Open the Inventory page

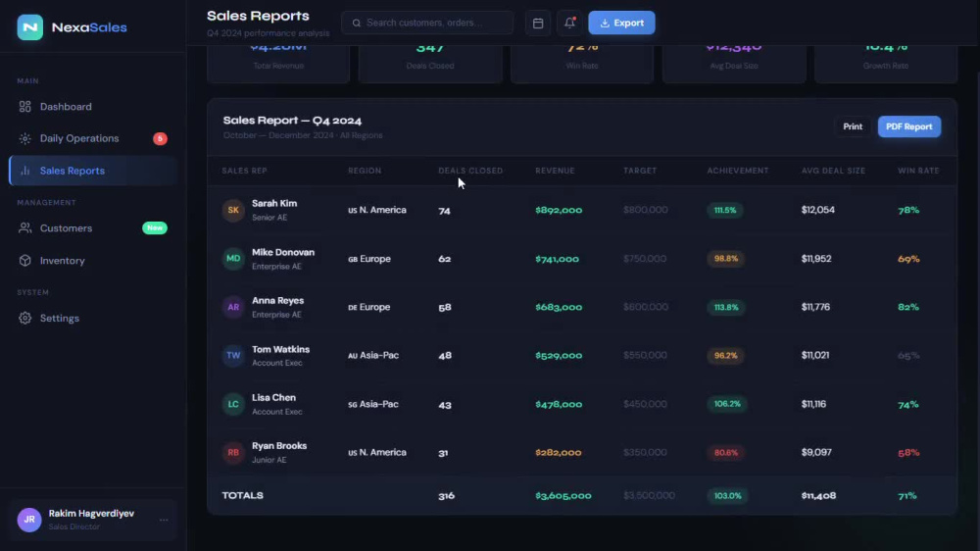tap(93, 261)
